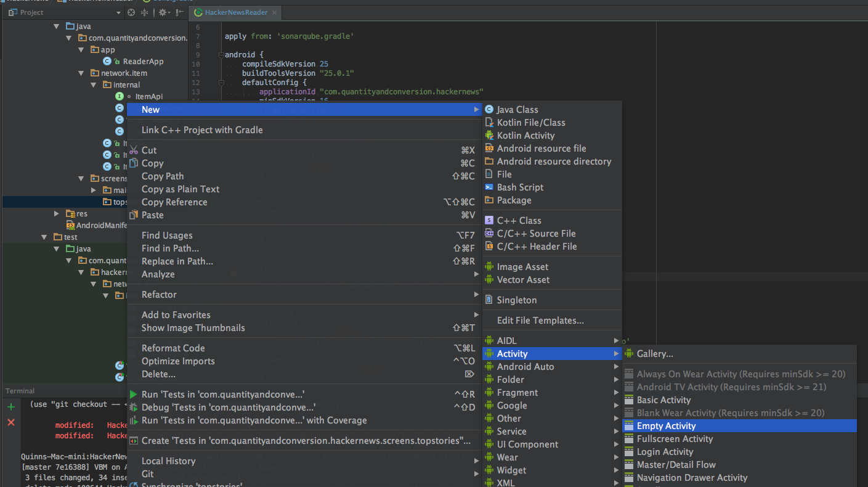Choose the Singleton template

pos(551,300)
